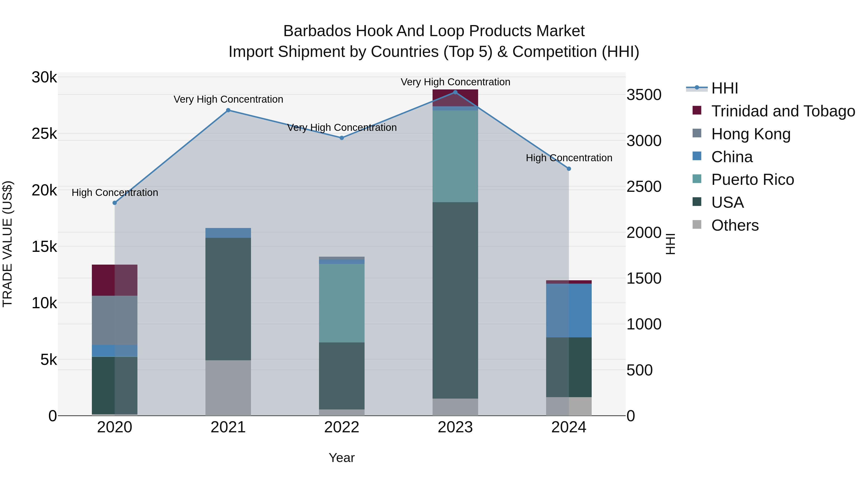Viewport: 868px width, 488px height.
Task: Click the 2022 USA bar segment
Action: coord(342,376)
